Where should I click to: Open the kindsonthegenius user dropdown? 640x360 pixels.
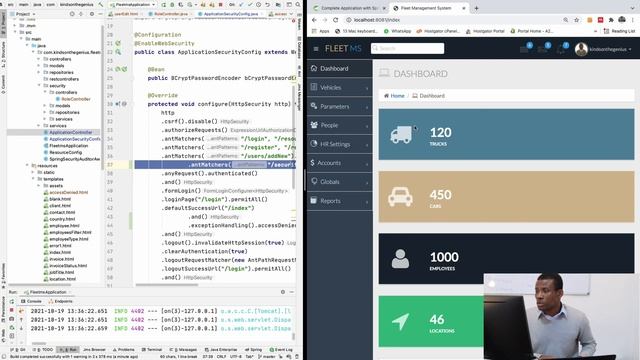pyautogui.click(x=604, y=49)
